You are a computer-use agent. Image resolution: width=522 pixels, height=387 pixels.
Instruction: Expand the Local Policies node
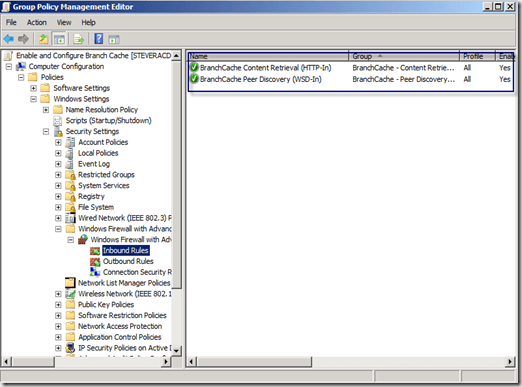coord(58,153)
